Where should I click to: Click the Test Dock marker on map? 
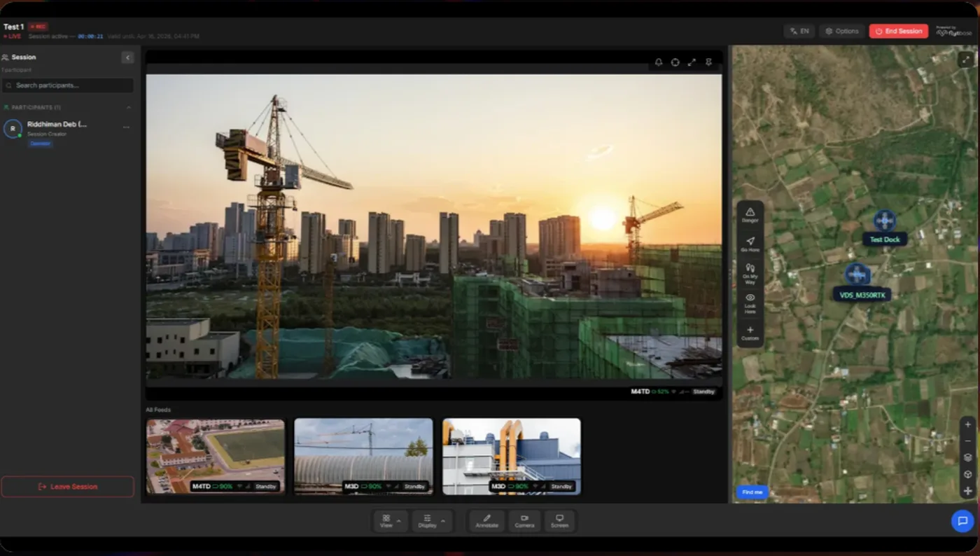click(x=885, y=221)
